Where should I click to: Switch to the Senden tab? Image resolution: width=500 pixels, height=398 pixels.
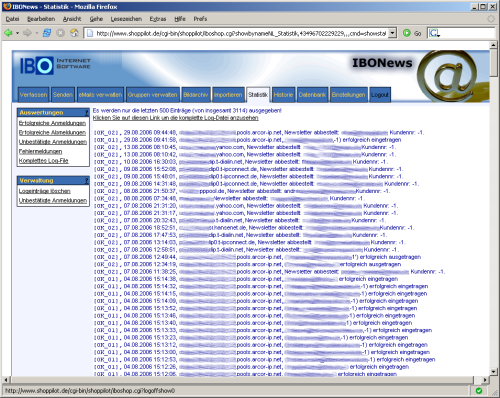pyautogui.click(x=63, y=95)
